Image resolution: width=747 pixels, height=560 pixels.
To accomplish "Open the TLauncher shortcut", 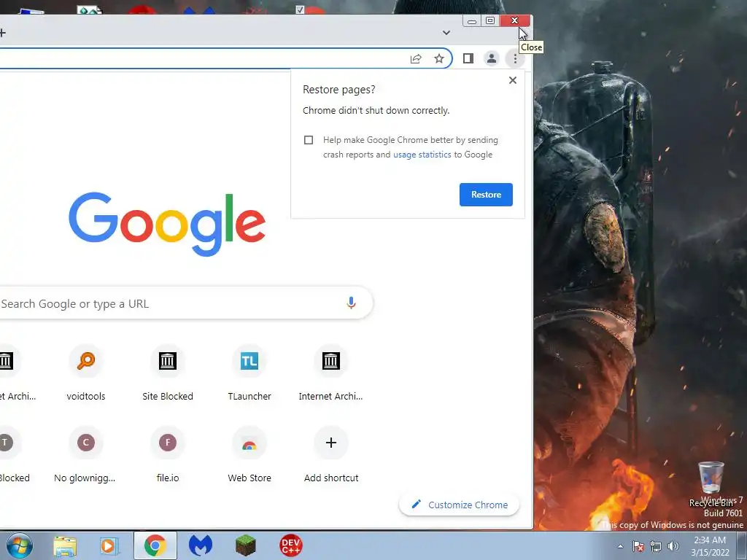I will tap(249, 374).
